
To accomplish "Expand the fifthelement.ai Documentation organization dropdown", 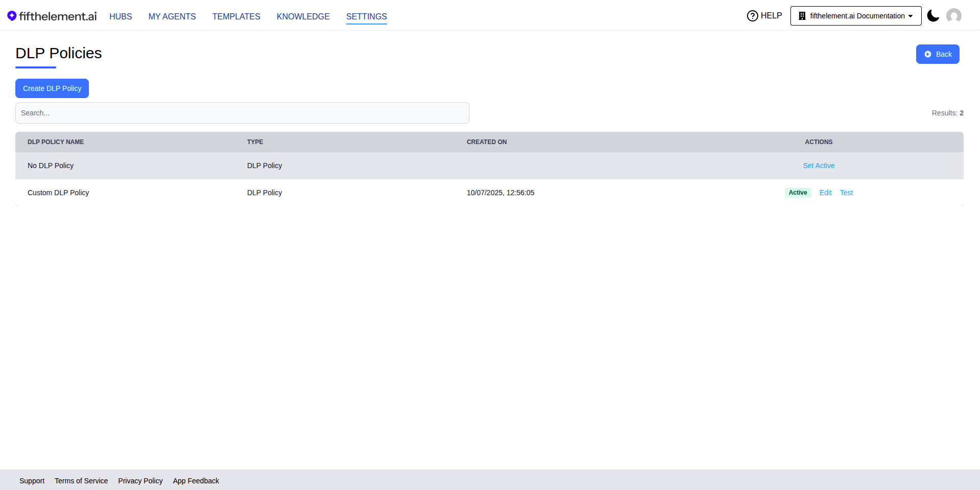I will (856, 16).
